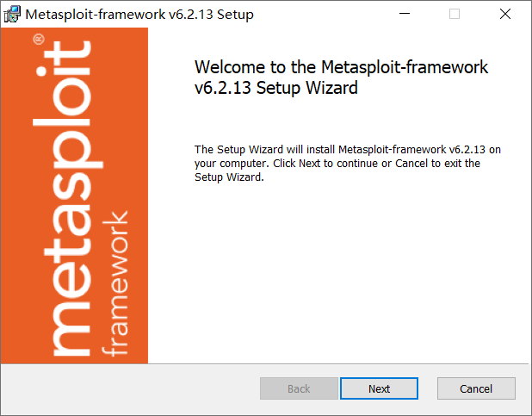The width and height of the screenshot is (532, 416).
Task: Minimize the Setup window
Action: coord(405,14)
